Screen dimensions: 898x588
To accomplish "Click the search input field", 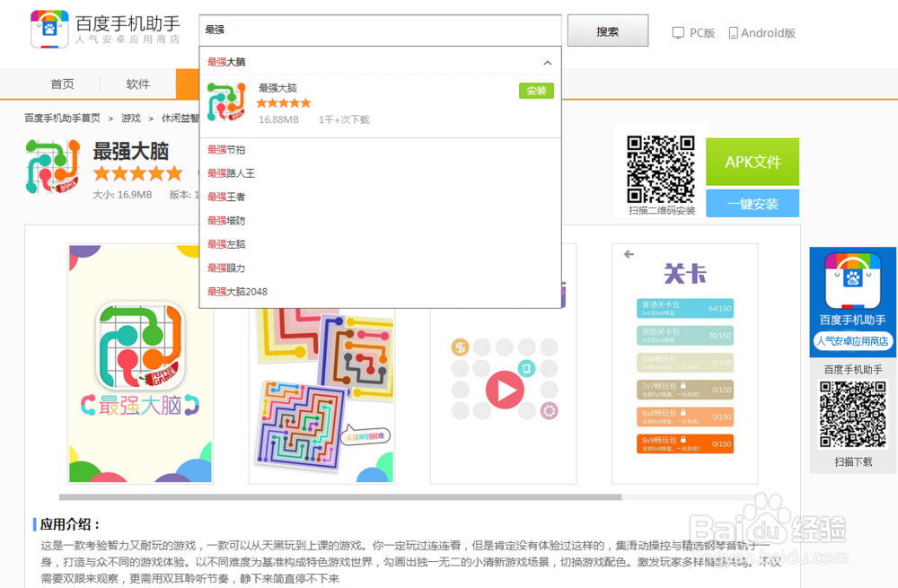I will point(380,30).
